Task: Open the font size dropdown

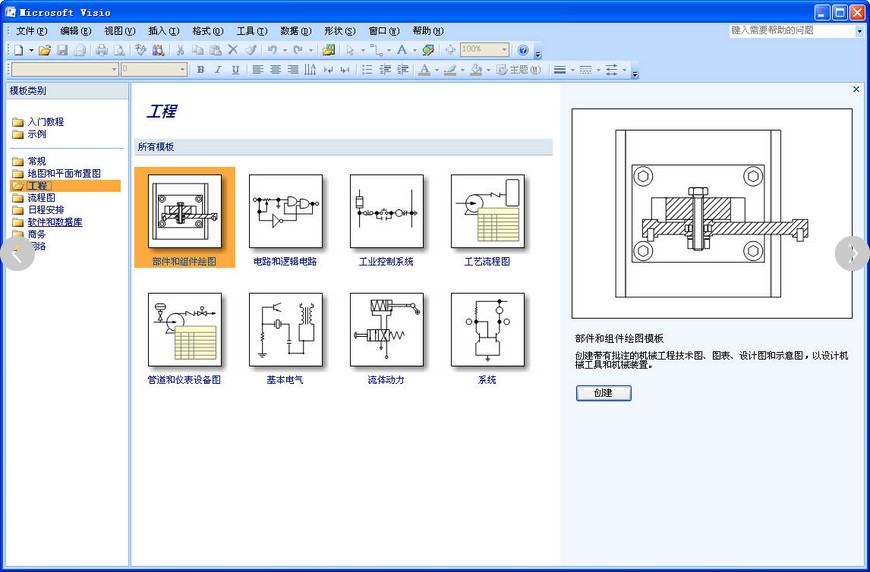Action: (x=182, y=70)
